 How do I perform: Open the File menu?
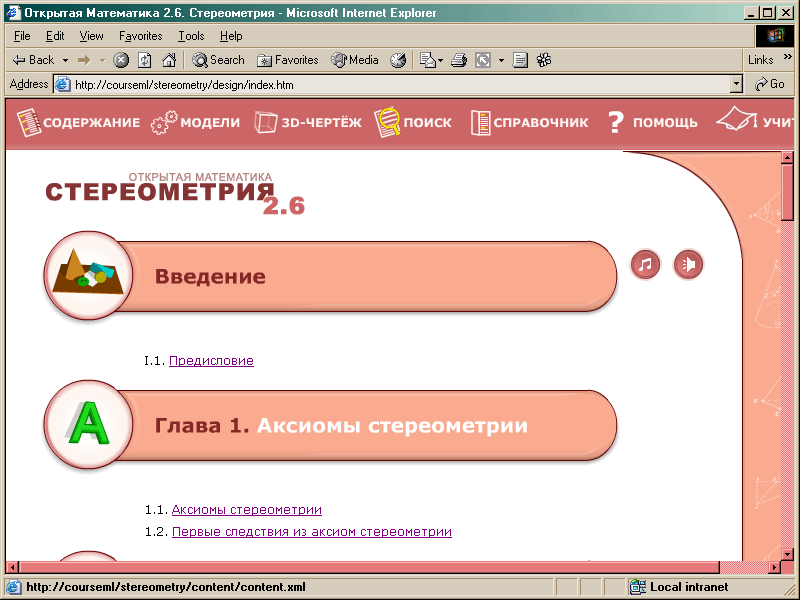pyautogui.click(x=22, y=36)
